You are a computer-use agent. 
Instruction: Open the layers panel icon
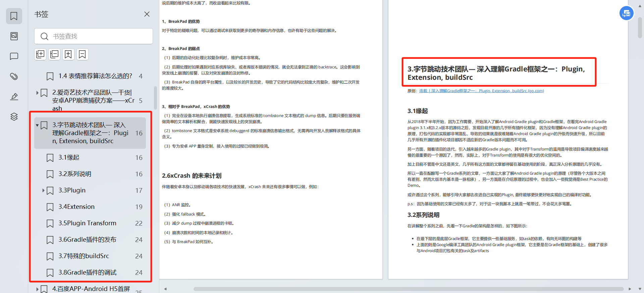click(x=14, y=117)
